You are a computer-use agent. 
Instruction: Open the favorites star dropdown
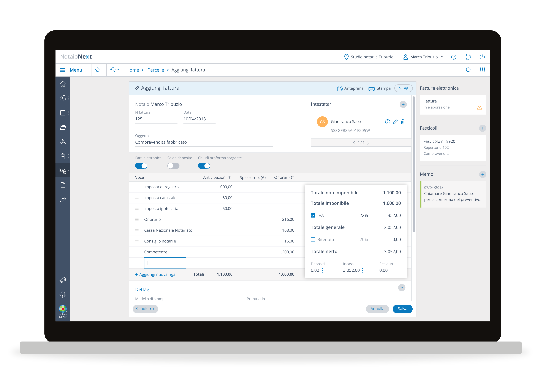(99, 70)
